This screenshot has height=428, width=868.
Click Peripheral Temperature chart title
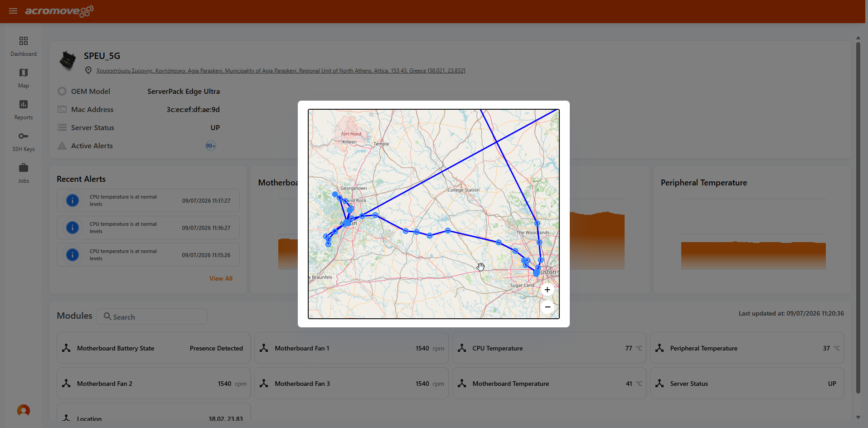703,183
